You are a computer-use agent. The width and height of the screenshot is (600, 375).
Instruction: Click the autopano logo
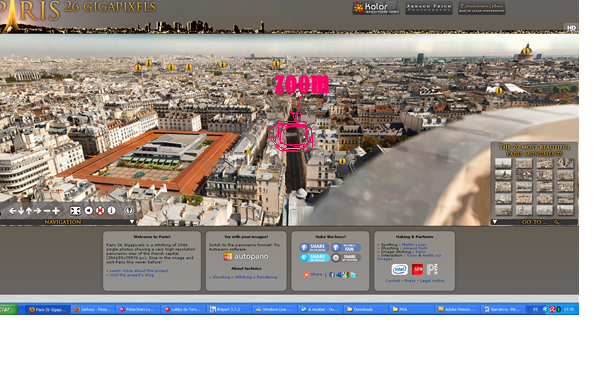(246, 256)
